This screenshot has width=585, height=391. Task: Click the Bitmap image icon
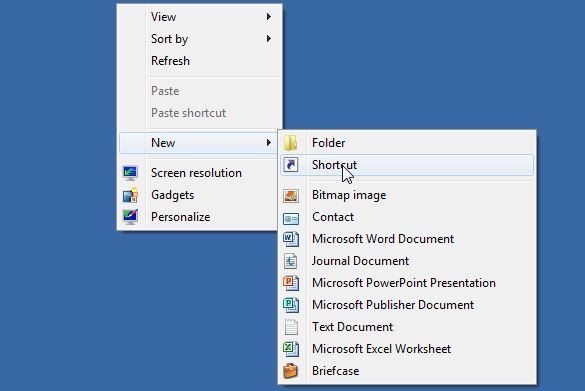click(x=291, y=195)
